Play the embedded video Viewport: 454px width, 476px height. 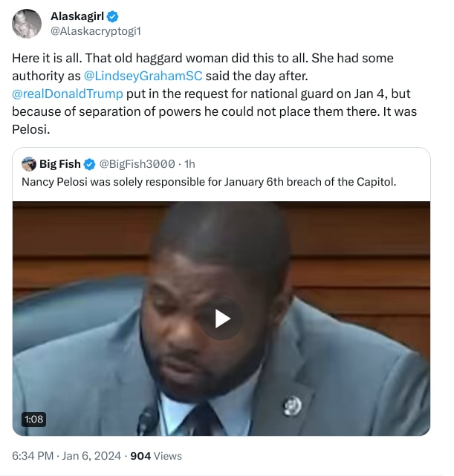(x=221, y=319)
